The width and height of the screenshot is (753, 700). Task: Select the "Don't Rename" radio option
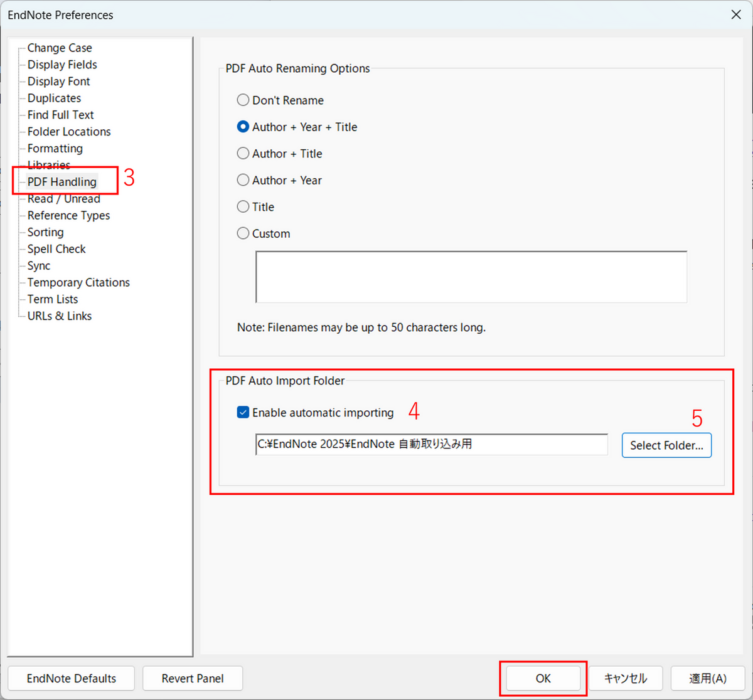point(243,100)
